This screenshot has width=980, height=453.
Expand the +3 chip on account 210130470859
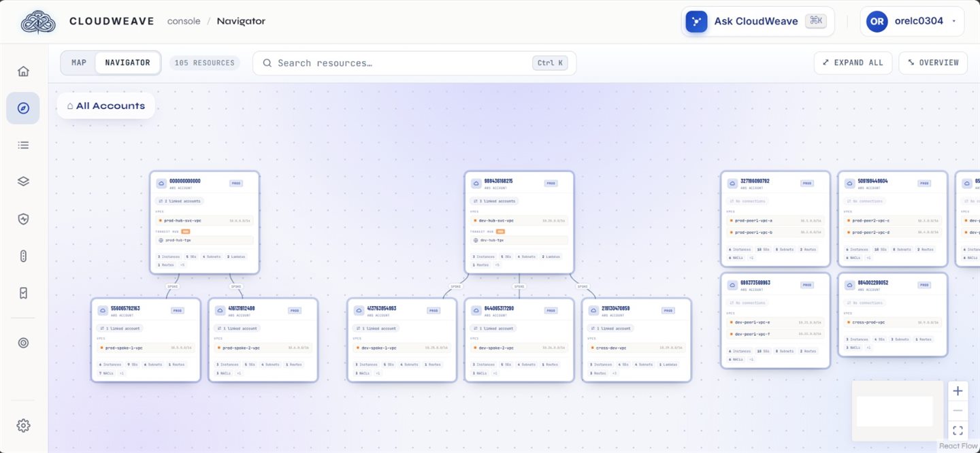[x=615, y=373]
